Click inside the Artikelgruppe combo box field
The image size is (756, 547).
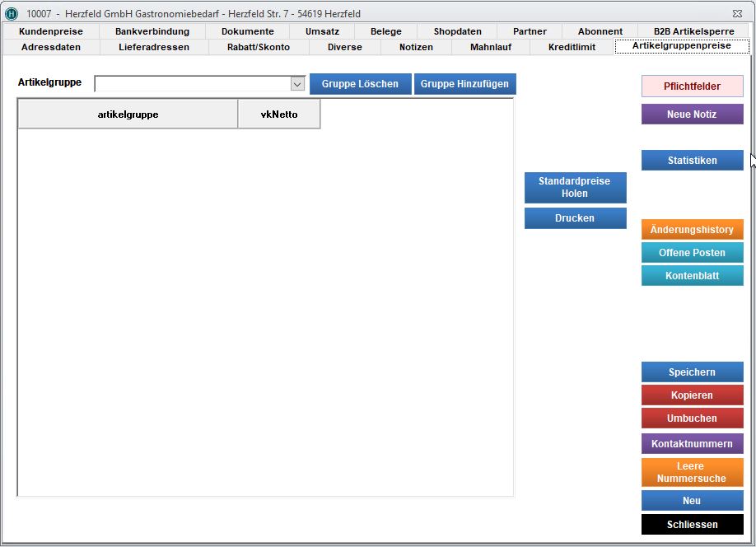[x=192, y=84]
